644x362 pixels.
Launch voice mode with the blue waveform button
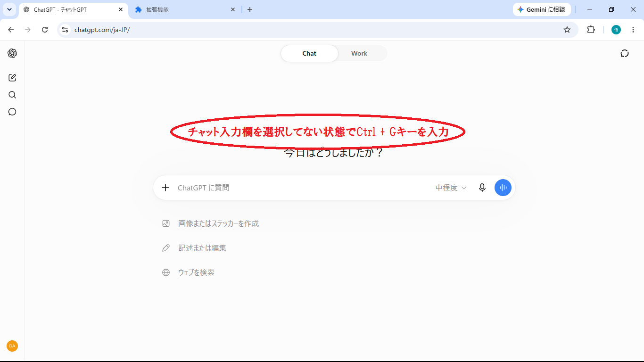point(503,188)
